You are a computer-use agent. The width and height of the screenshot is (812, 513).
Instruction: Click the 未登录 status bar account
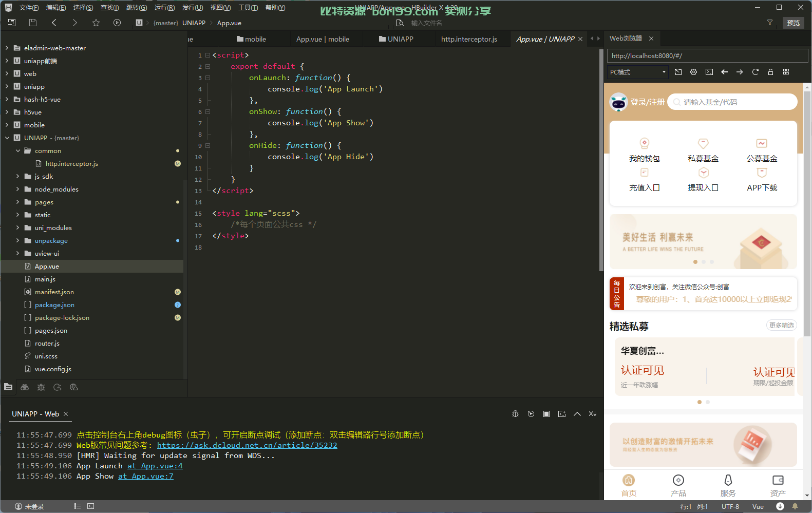[x=29, y=506]
